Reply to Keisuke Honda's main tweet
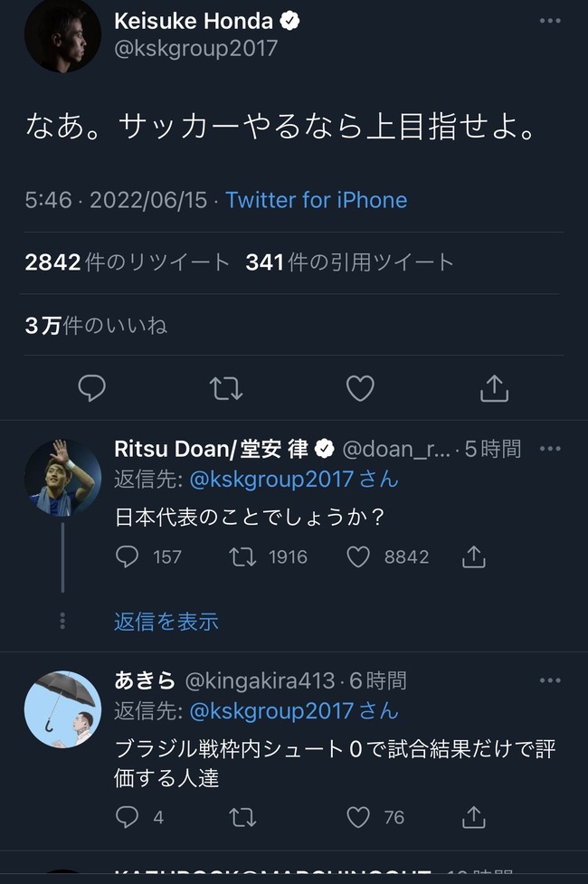Image resolution: width=588 pixels, height=884 pixels. point(91,388)
